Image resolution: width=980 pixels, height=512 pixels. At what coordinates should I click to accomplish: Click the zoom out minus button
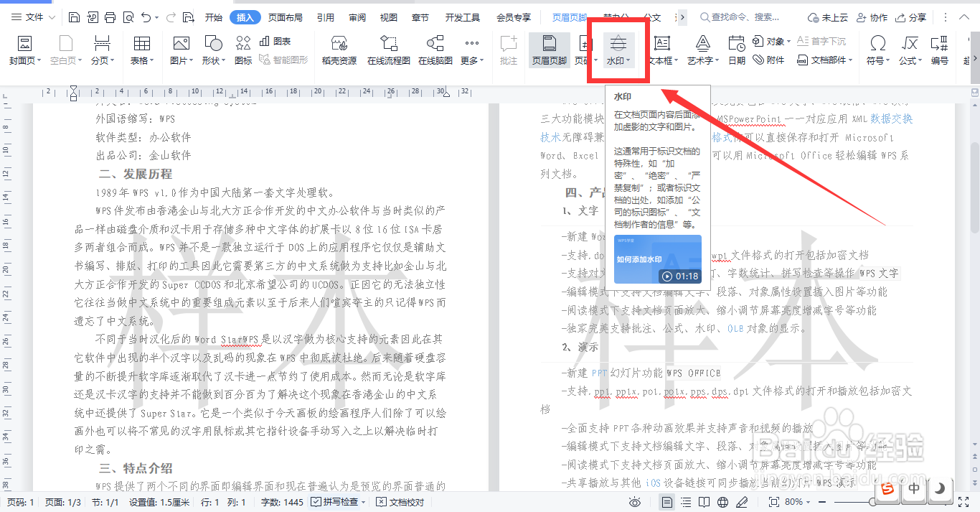pyautogui.click(x=822, y=502)
